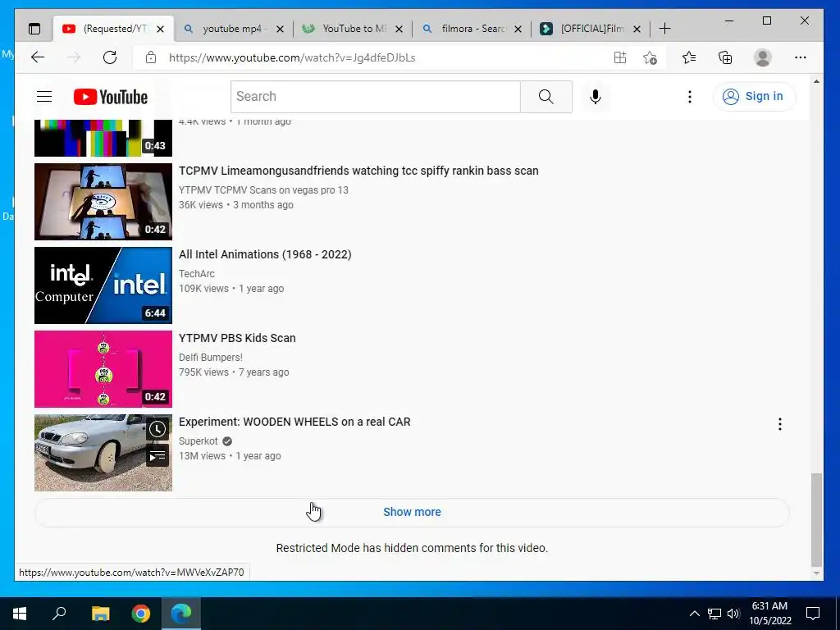Add Wooden Wheels video to queue
The height and width of the screenshot is (630, 840).
(x=157, y=456)
